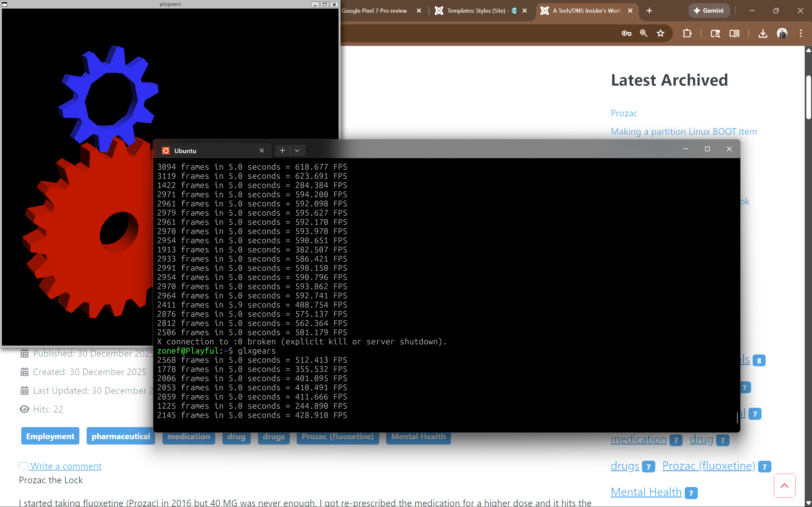Open a new Chrome tab
This screenshot has height=507, width=812.
point(649,11)
